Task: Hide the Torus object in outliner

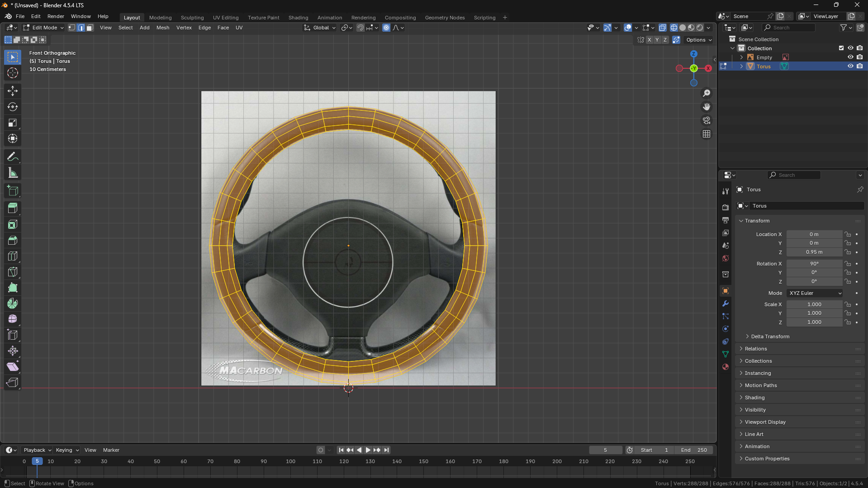Action: pos(850,66)
